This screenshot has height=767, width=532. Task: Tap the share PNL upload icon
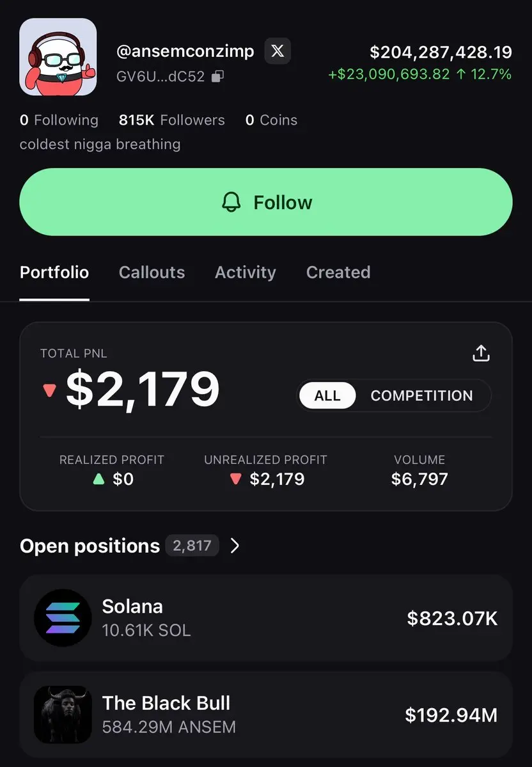[x=481, y=353]
